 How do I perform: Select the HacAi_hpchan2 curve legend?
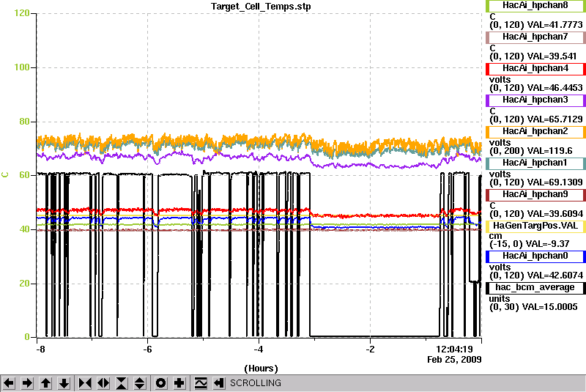point(535,132)
